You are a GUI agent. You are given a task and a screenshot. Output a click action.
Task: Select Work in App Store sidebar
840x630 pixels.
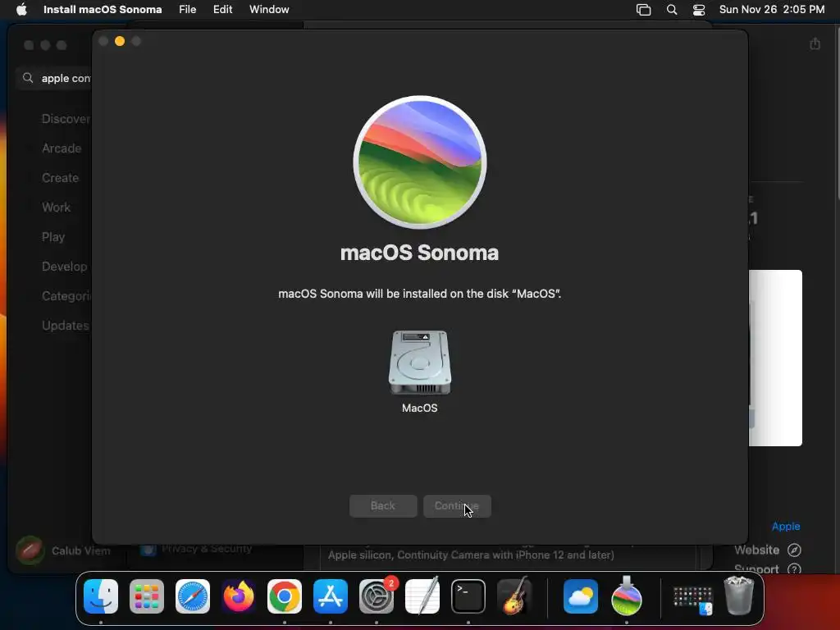click(57, 208)
